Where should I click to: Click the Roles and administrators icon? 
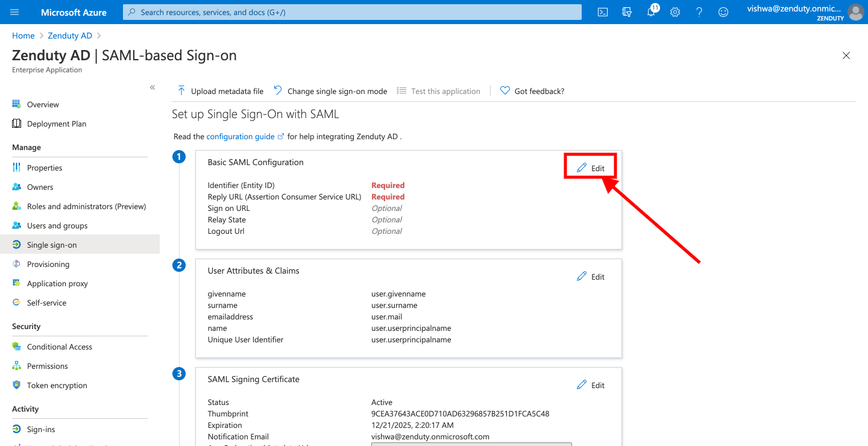(x=17, y=206)
